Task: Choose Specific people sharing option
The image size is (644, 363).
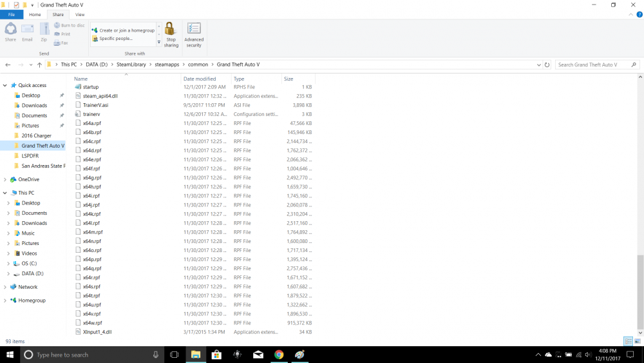Action: pos(112,39)
